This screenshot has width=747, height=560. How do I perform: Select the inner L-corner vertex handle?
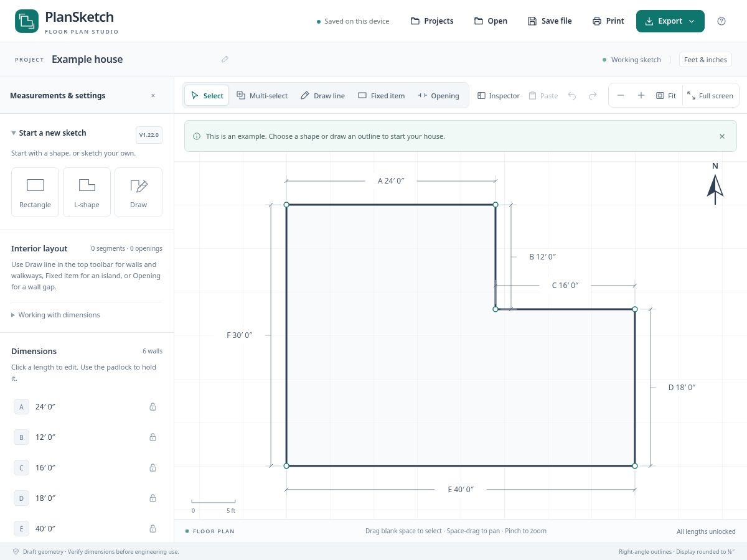point(496,309)
